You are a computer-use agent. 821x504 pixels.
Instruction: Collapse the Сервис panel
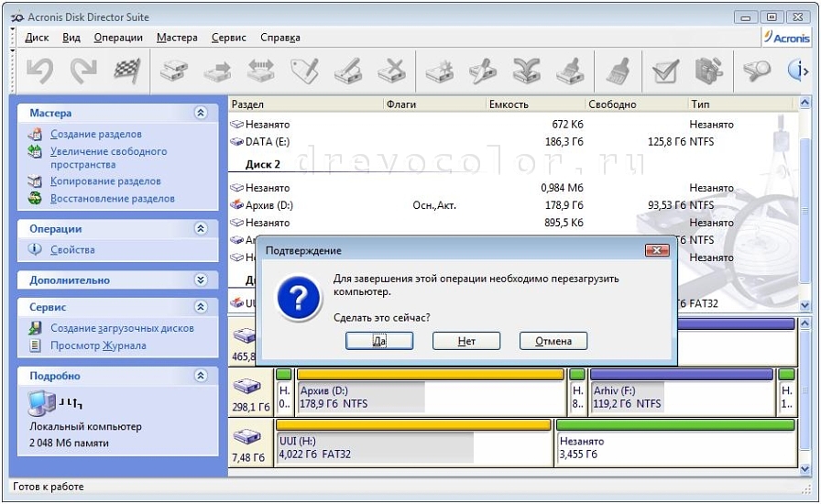point(201,306)
